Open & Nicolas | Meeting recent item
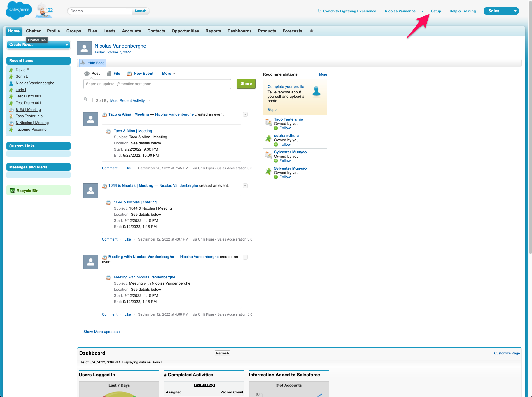 point(32,123)
